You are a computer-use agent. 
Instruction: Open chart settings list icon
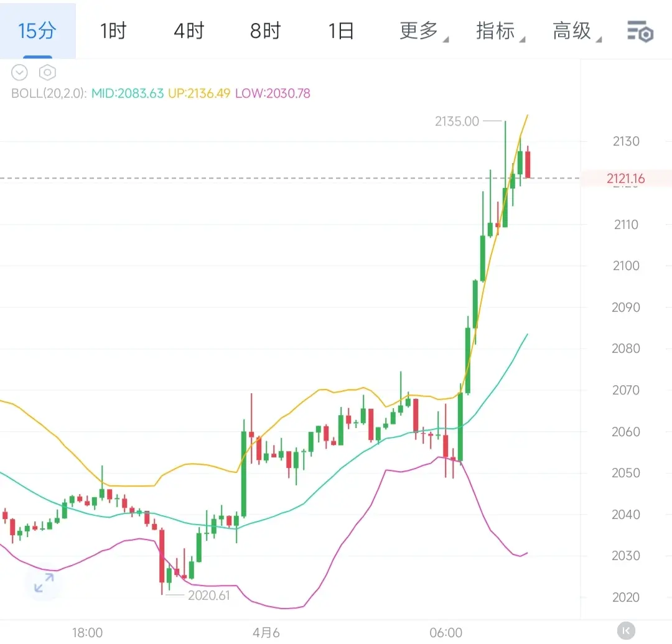pos(640,31)
